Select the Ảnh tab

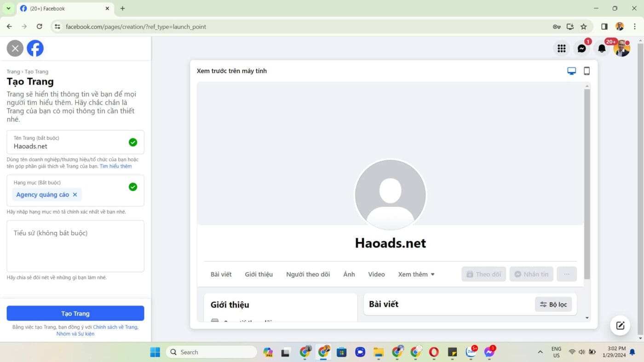point(349,274)
